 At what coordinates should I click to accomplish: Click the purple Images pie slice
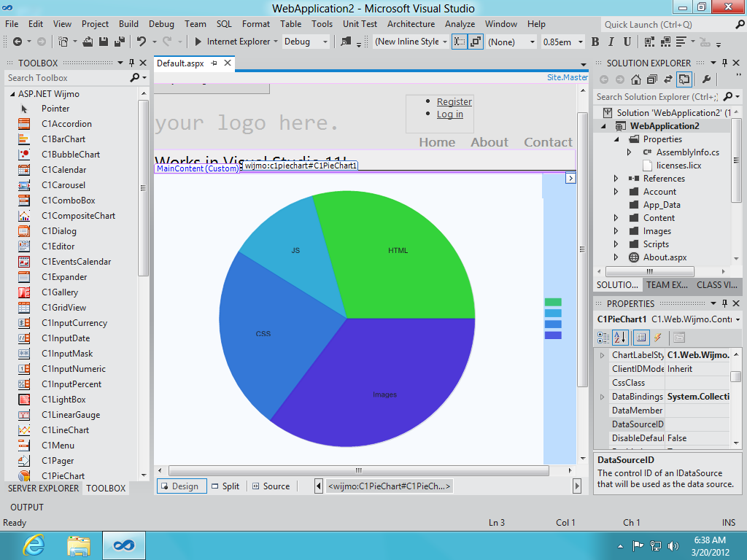pos(381,381)
